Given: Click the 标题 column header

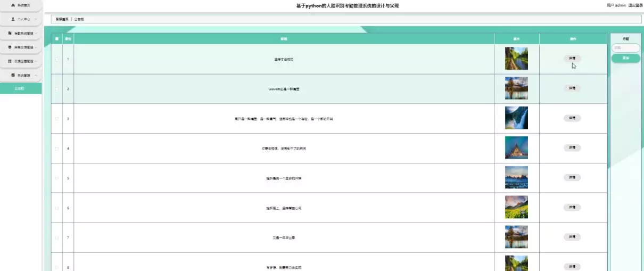Looking at the screenshot, I should click(x=284, y=39).
